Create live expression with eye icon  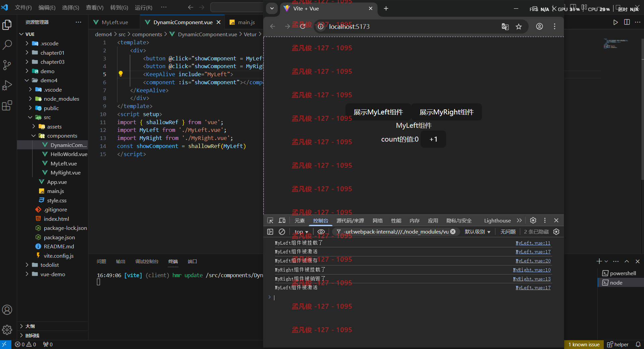click(x=321, y=232)
